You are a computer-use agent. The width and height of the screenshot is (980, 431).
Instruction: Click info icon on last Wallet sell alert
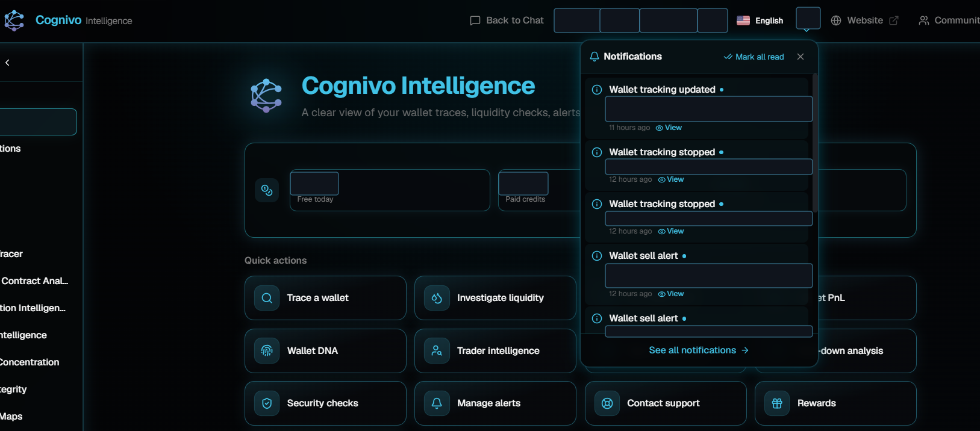pos(597,318)
